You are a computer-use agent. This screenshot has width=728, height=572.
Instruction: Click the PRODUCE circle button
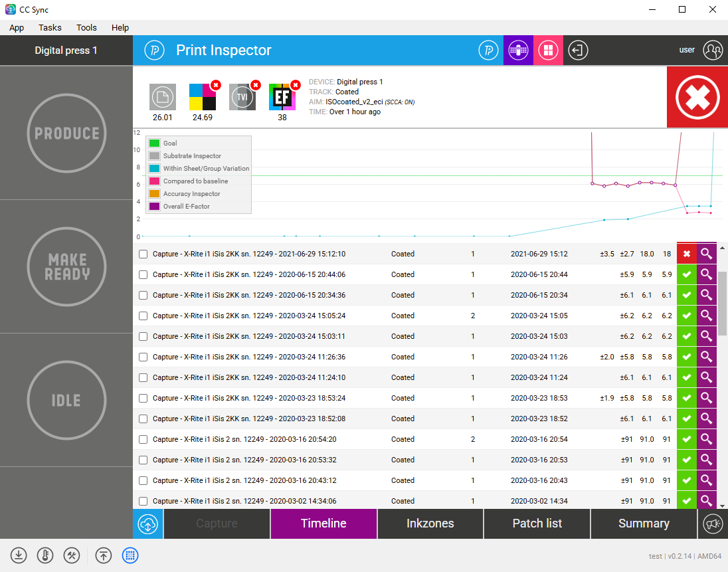pos(66,134)
